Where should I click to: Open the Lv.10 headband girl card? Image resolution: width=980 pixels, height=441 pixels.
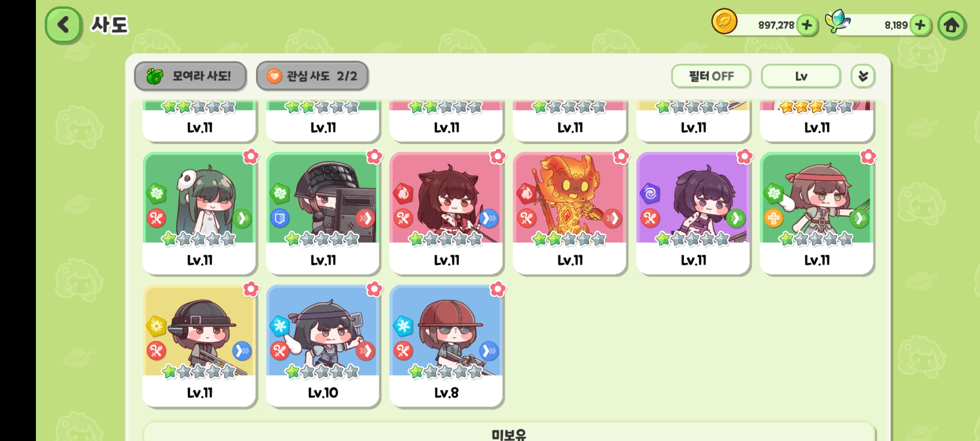click(x=323, y=346)
